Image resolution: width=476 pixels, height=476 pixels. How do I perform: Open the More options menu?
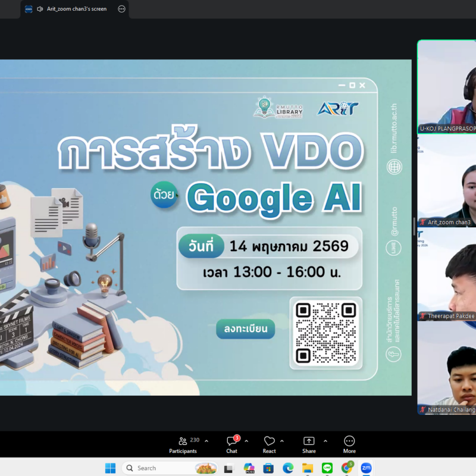click(x=349, y=444)
